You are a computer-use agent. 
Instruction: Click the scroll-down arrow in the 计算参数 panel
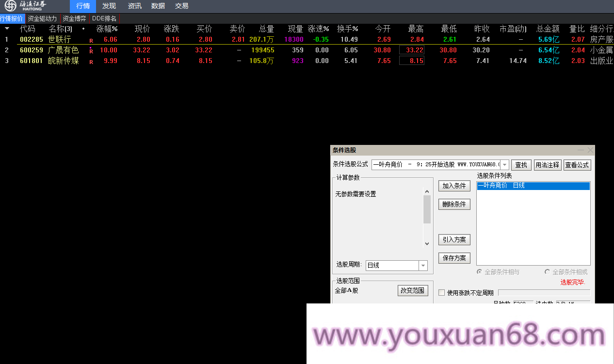tap(427, 243)
